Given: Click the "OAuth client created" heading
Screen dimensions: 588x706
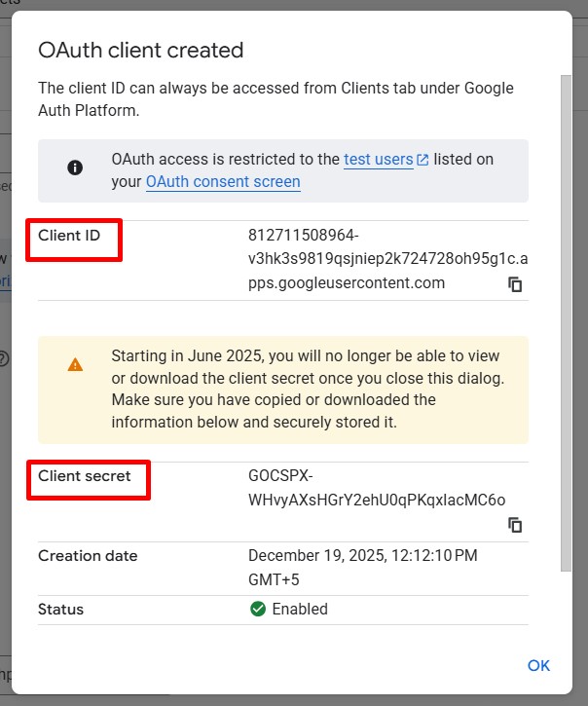Looking at the screenshot, I should point(140,50).
